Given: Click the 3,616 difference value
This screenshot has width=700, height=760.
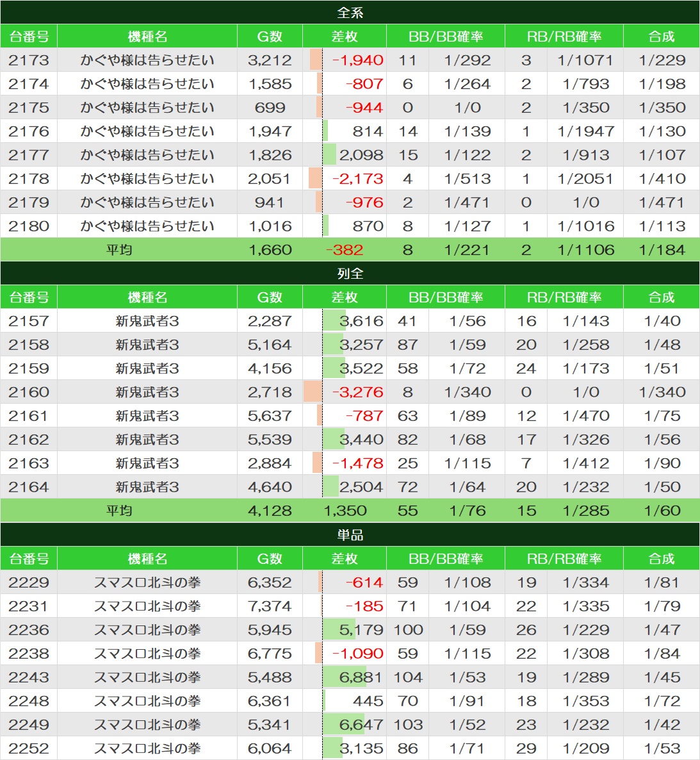Looking at the screenshot, I should [x=361, y=321].
